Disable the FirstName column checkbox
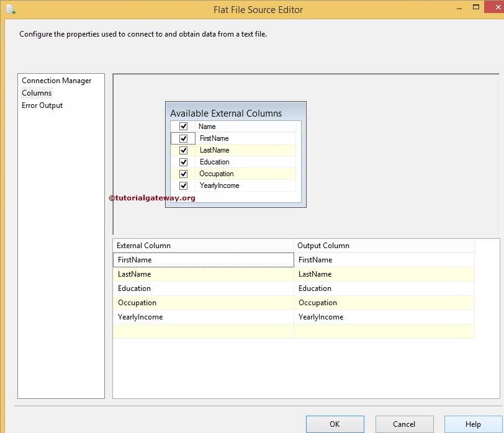504x433 pixels. click(x=183, y=138)
